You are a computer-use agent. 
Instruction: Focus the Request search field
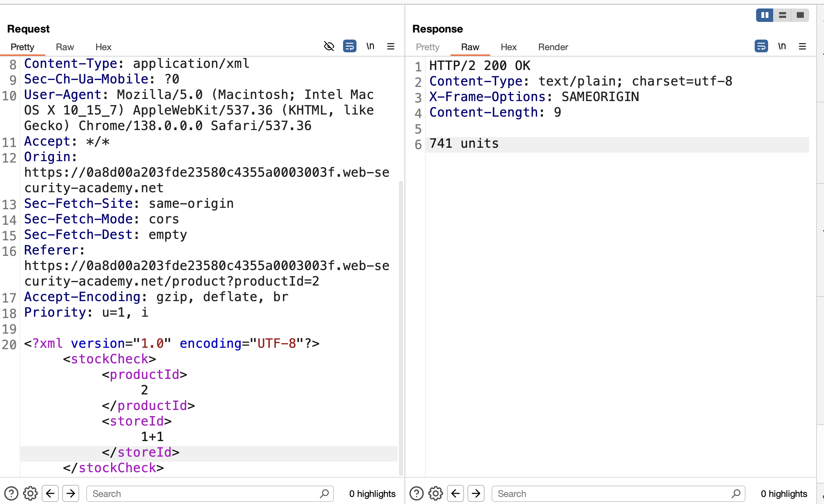pyautogui.click(x=210, y=494)
